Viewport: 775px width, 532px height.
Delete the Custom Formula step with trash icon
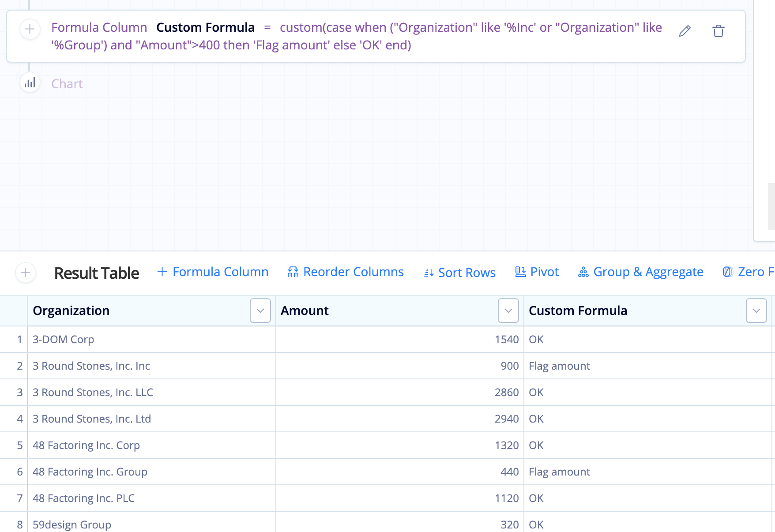[x=718, y=31]
